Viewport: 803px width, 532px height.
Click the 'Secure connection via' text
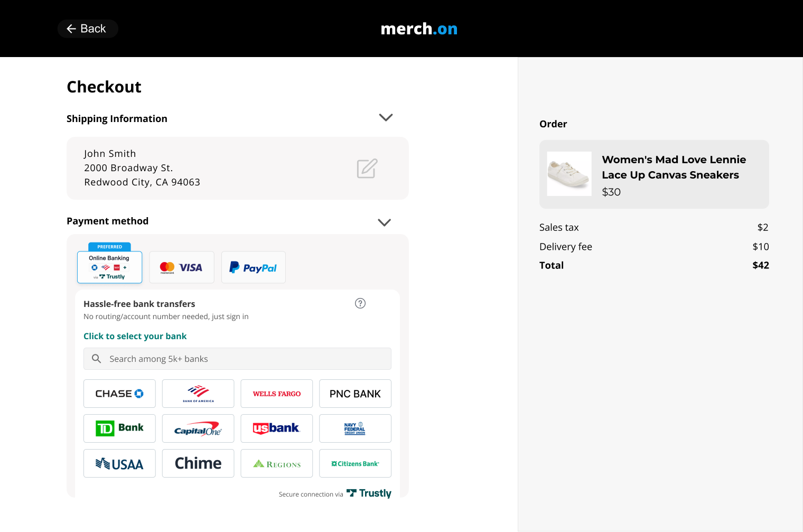[x=311, y=494]
